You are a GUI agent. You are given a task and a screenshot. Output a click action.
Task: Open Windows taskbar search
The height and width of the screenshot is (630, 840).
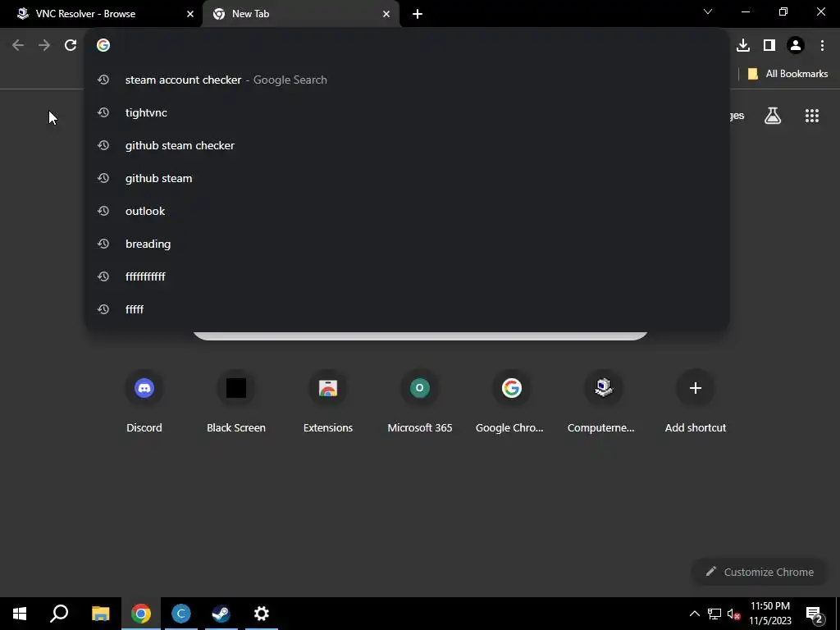(59, 614)
